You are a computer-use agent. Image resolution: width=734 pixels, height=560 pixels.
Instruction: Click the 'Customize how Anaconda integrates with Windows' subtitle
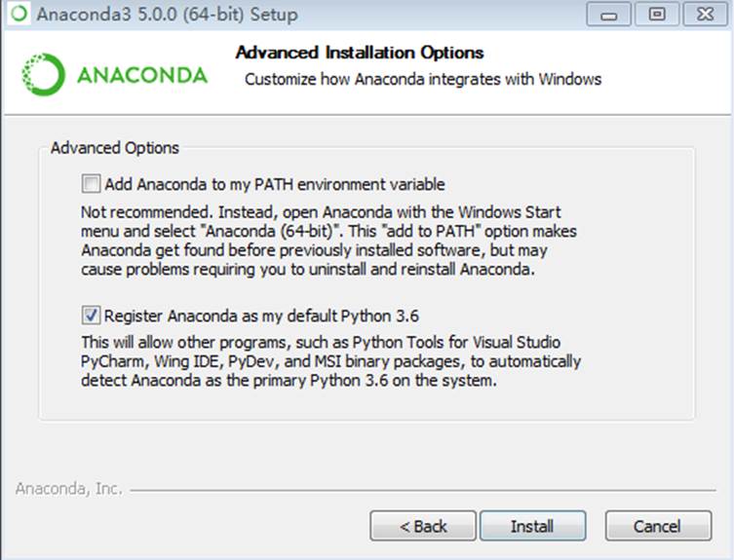(x=423, y=80)
